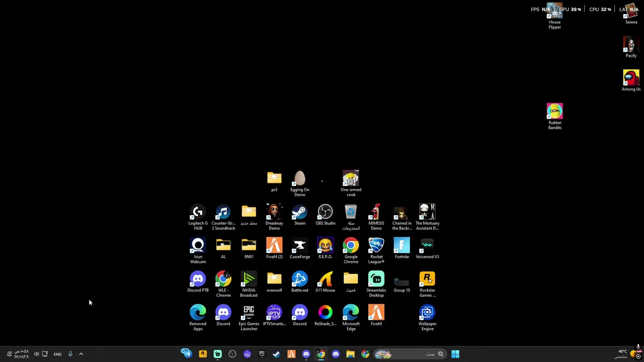Select the 9N91 folder
This screenshot has height=362, width=644.
point(249,249)
